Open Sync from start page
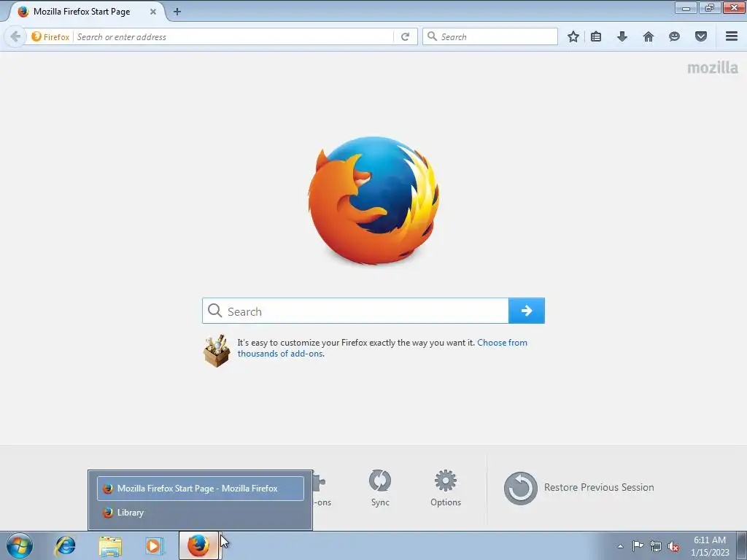Viewport: 747px width, 560px height. 380,488
